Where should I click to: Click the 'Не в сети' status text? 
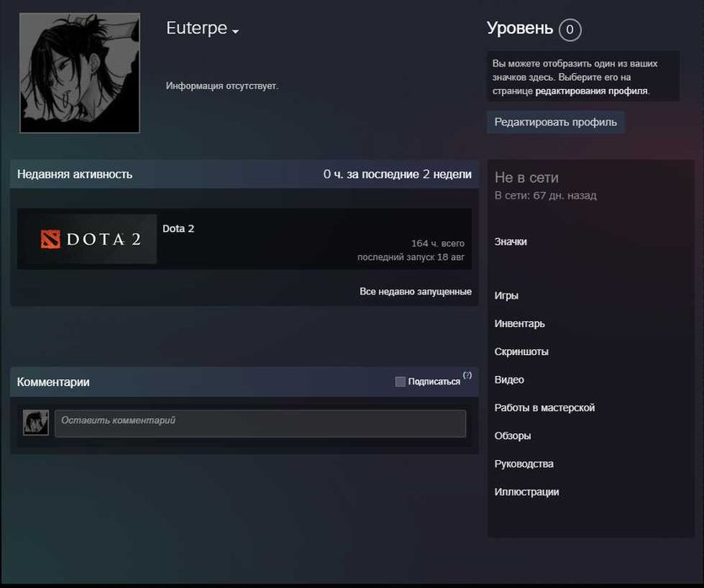[x=527, y=177]
